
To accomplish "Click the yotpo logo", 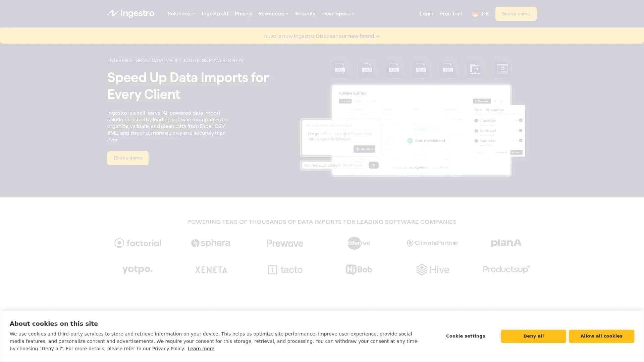I will 138,269.
